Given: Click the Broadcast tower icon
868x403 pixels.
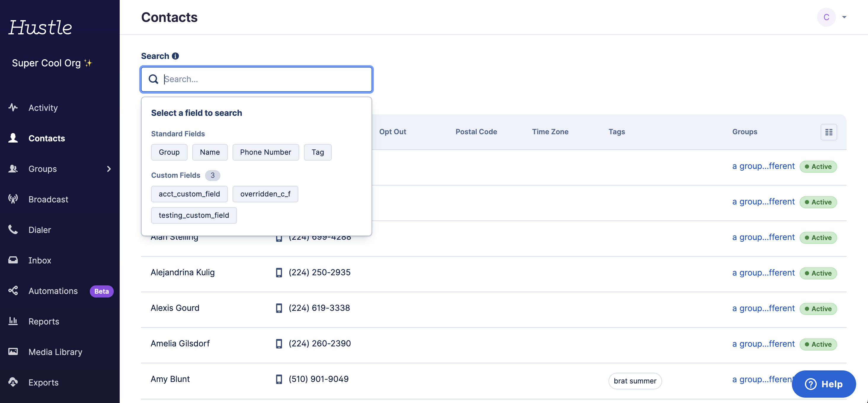Looking at the screenshot, I should click(13, 199).
